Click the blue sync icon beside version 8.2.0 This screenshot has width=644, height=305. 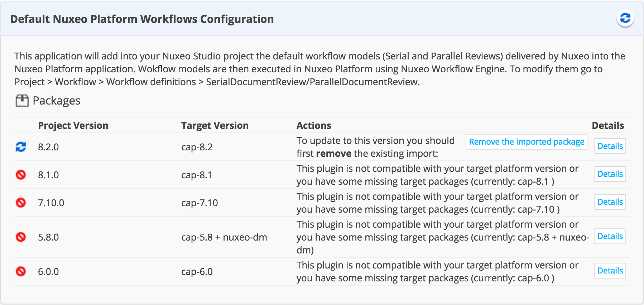click(21, 147)
